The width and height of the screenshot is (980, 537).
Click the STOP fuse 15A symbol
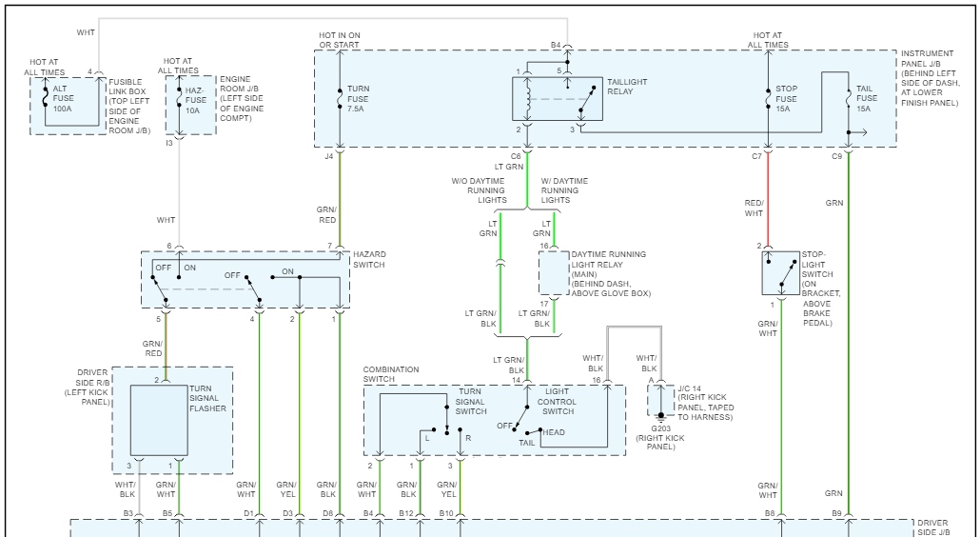(768, 98)
